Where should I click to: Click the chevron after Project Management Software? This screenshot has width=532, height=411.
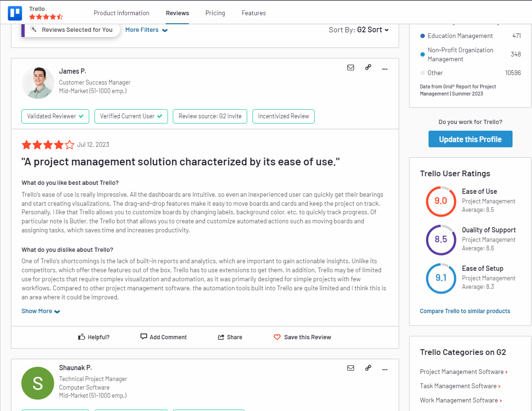point(506,373)
